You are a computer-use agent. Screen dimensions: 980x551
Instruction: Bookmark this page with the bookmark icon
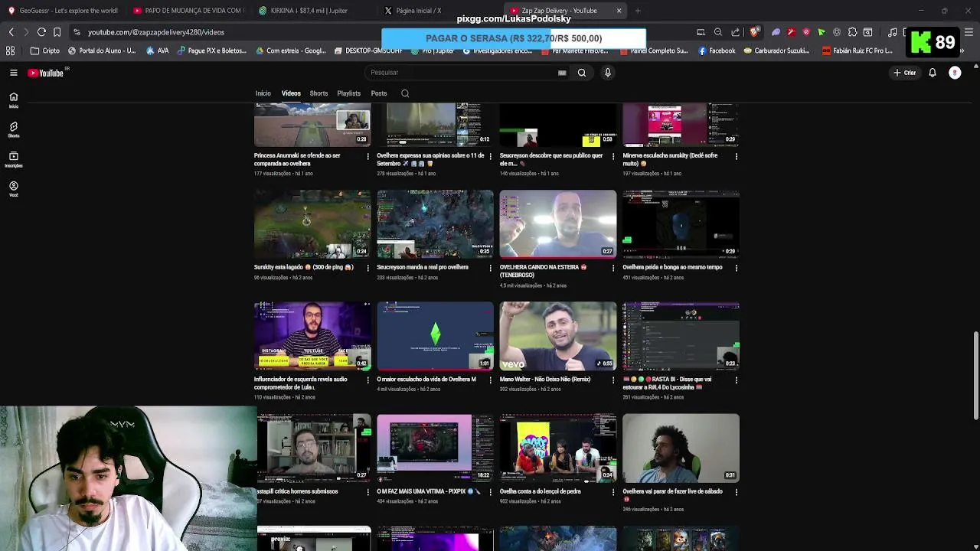coord(57,32)
